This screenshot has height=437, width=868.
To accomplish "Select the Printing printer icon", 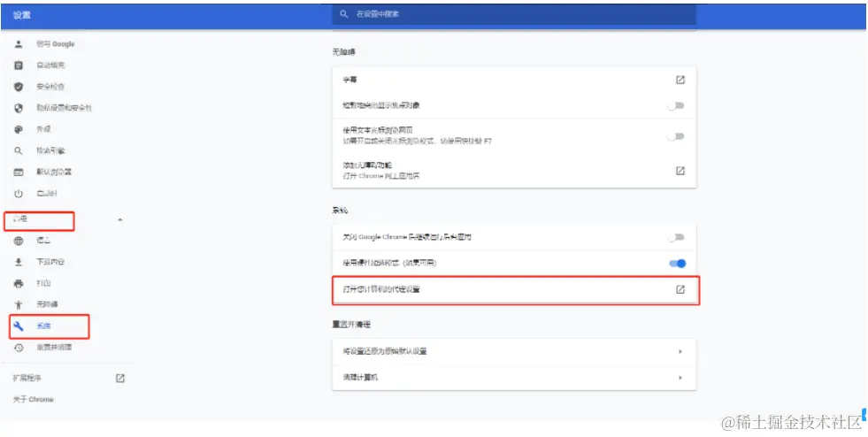I will (x=19, y=283).
